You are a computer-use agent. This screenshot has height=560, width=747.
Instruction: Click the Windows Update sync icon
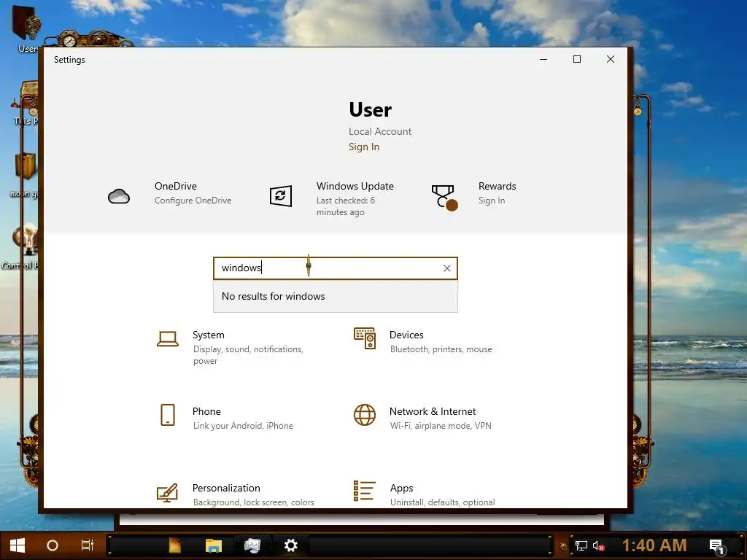[x=281, y=196]
